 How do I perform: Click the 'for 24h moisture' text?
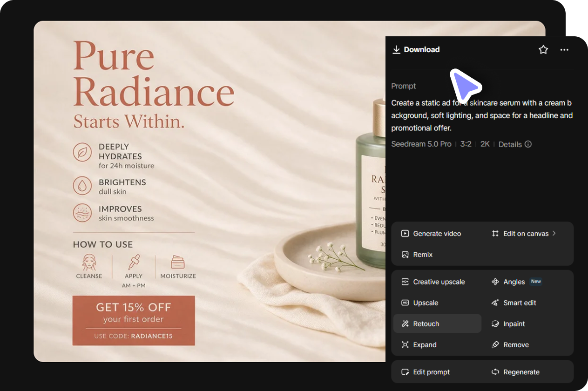126,166
